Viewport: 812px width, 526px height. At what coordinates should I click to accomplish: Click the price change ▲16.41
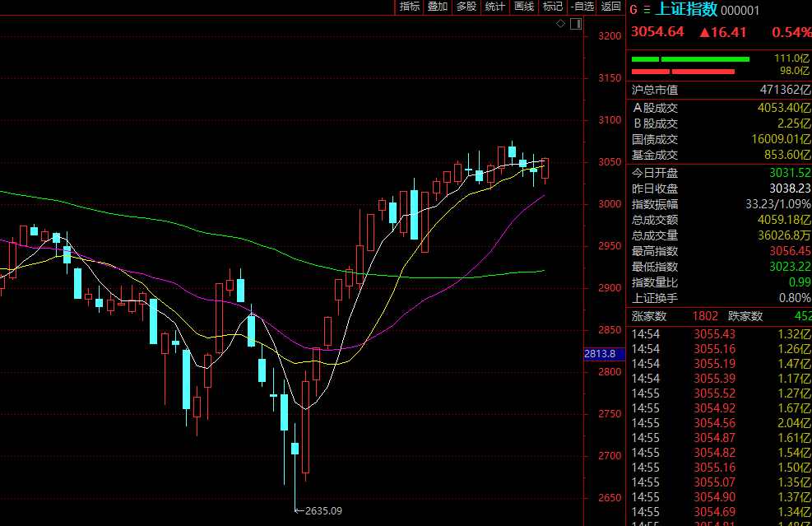click(x=723, y=32)
